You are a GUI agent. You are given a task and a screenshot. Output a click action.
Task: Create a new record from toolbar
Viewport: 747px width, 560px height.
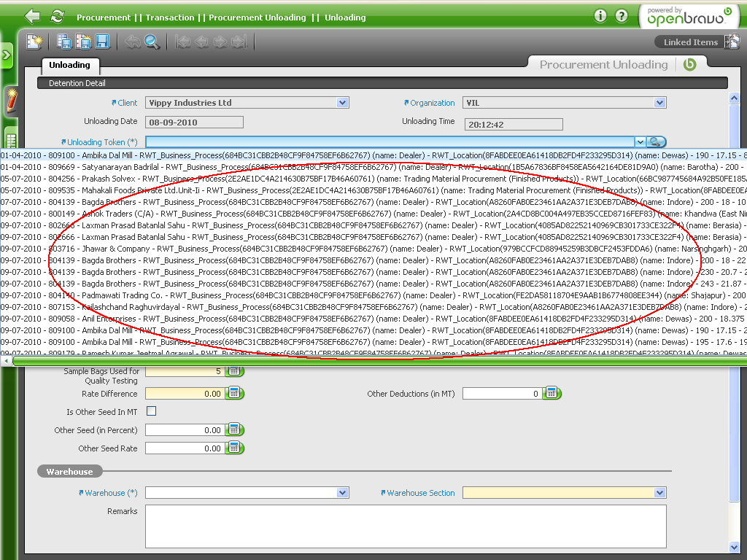[34, 42]
